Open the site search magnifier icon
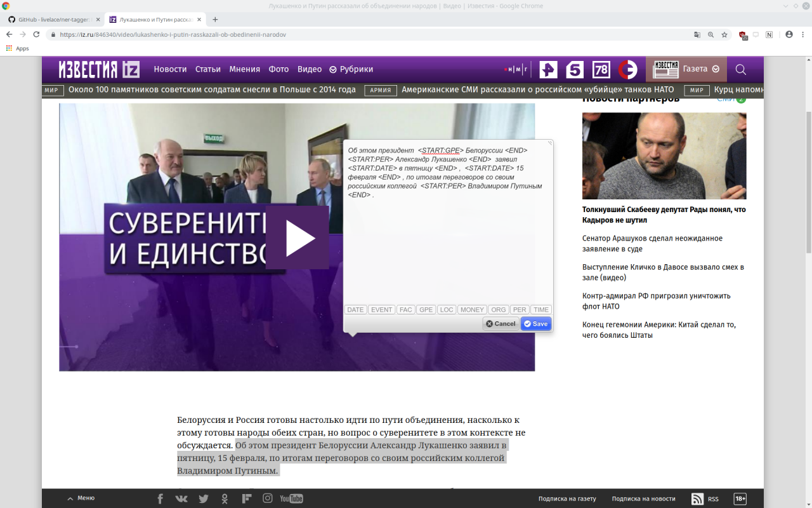Viewport: 812px width, 508px height. 740,69
